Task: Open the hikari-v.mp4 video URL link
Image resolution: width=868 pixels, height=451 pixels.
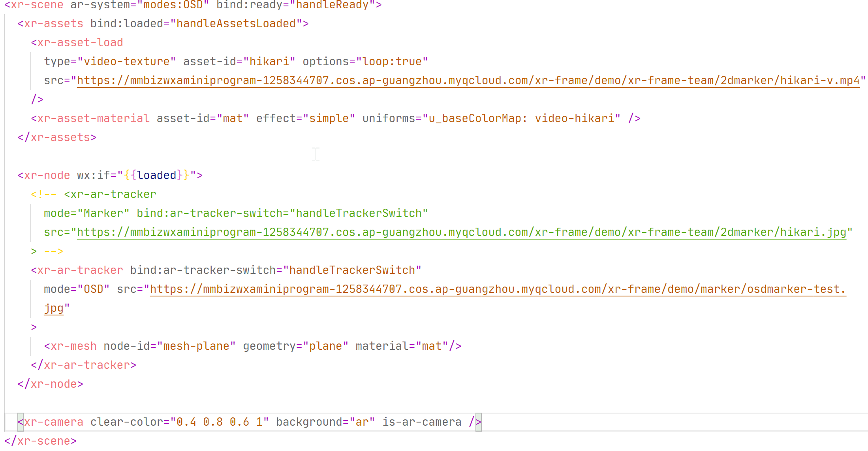Action: 468,81
